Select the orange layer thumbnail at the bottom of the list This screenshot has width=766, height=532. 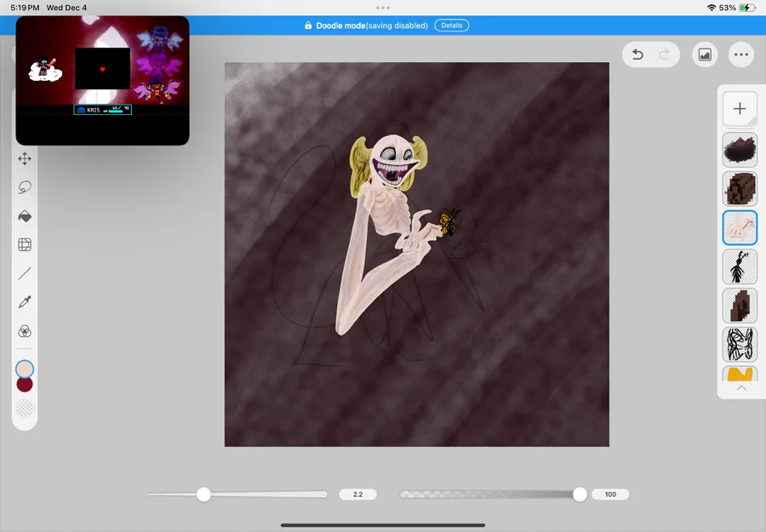click(740, 374)
